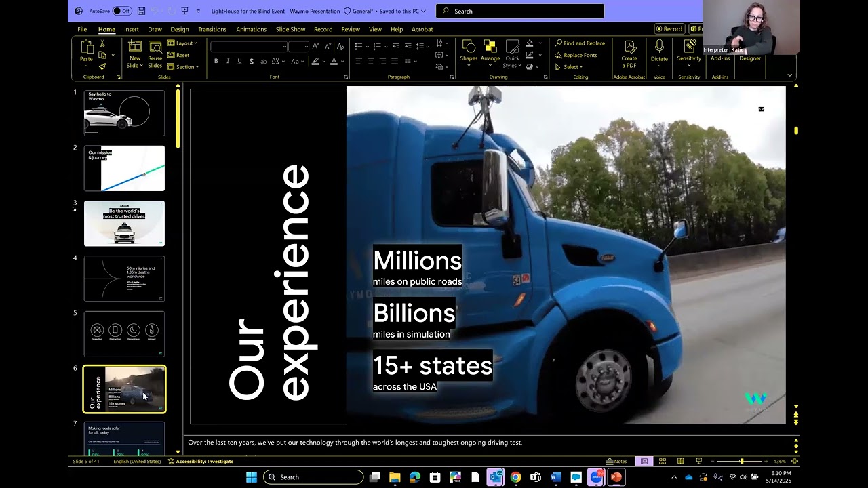Image resolution: width=868 pixels, height=488 pixels.
Task: Toggle Strikethrough formatting
Action: click(x=264, y=61)
